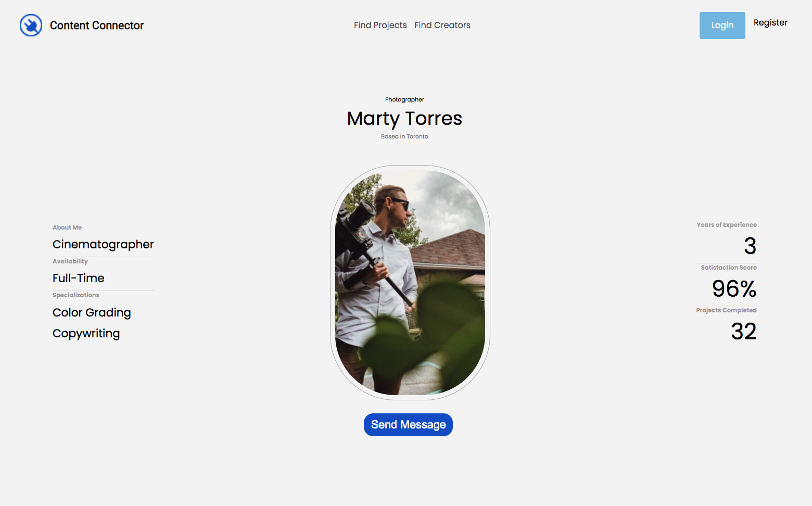Screen dimensions: 812x506
Task: Select the Color Grading specialization
Action: point(92,312)
